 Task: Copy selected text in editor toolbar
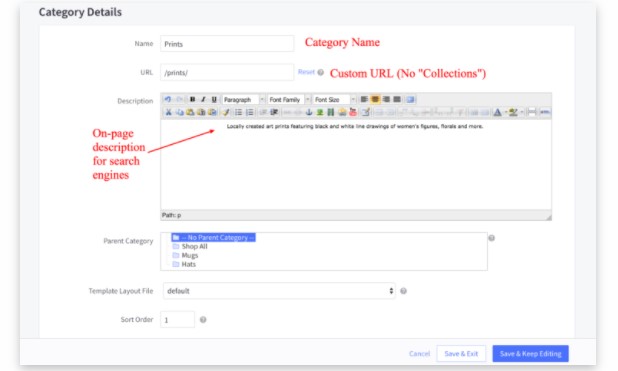(179, 112)
